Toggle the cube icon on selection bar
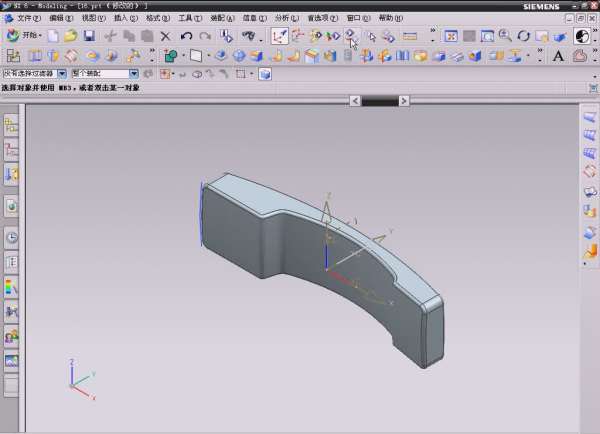 tap(265, 74)
